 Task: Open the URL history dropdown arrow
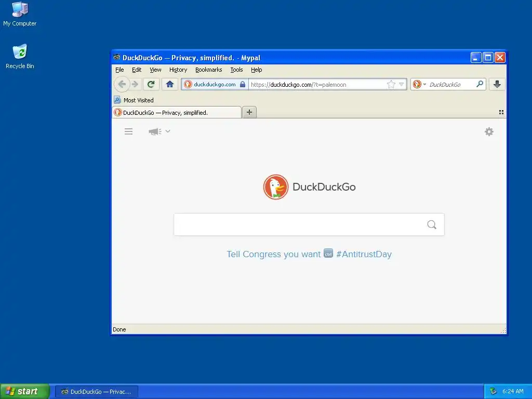click(x=402, y=85)
